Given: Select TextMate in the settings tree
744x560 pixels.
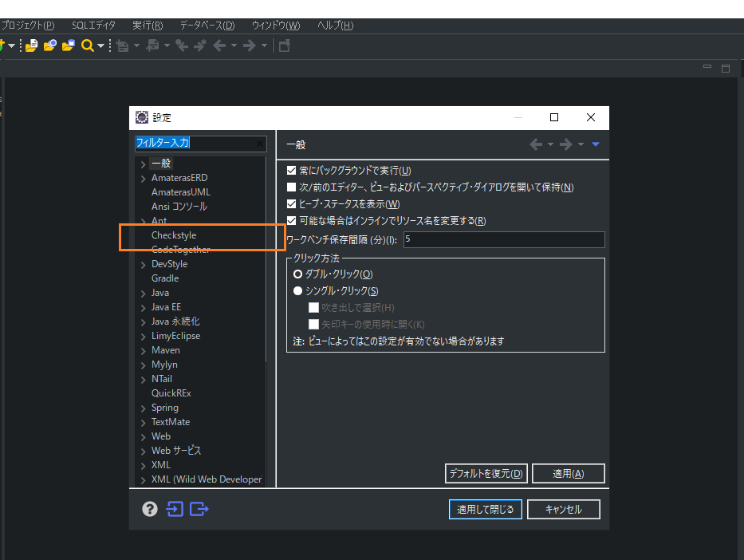Looking at the screenshot, I should pos(171,422).
